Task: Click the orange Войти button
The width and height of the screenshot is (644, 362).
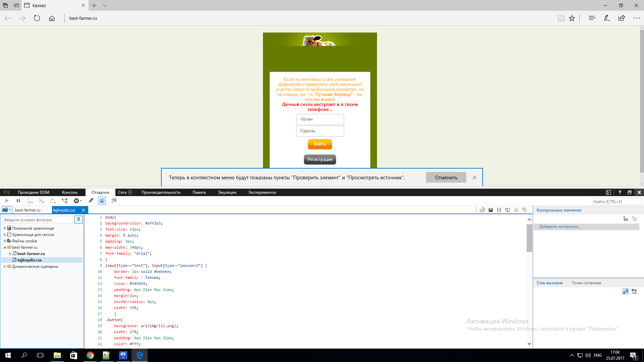Action: coord(320,144)
